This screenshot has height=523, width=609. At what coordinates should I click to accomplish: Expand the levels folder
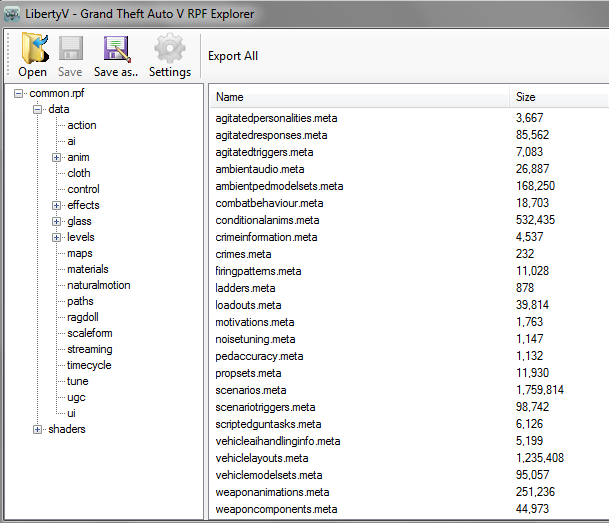57,237
